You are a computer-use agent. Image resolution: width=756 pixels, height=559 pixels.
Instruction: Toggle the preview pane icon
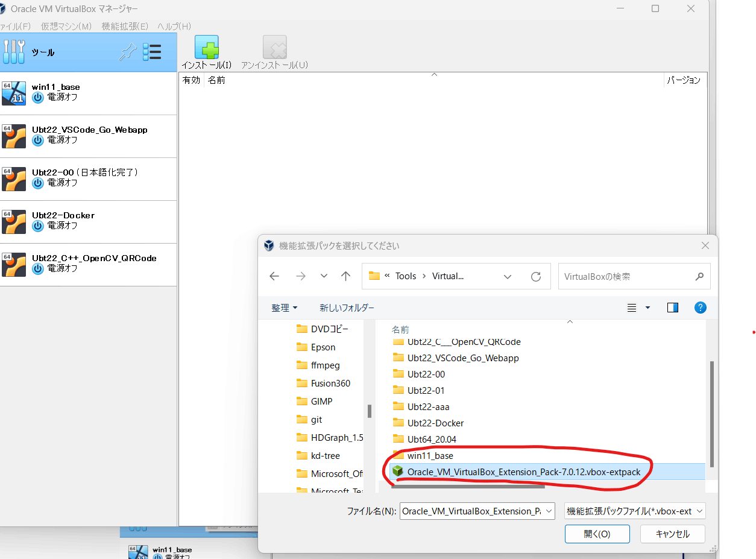tap(673, 308)
